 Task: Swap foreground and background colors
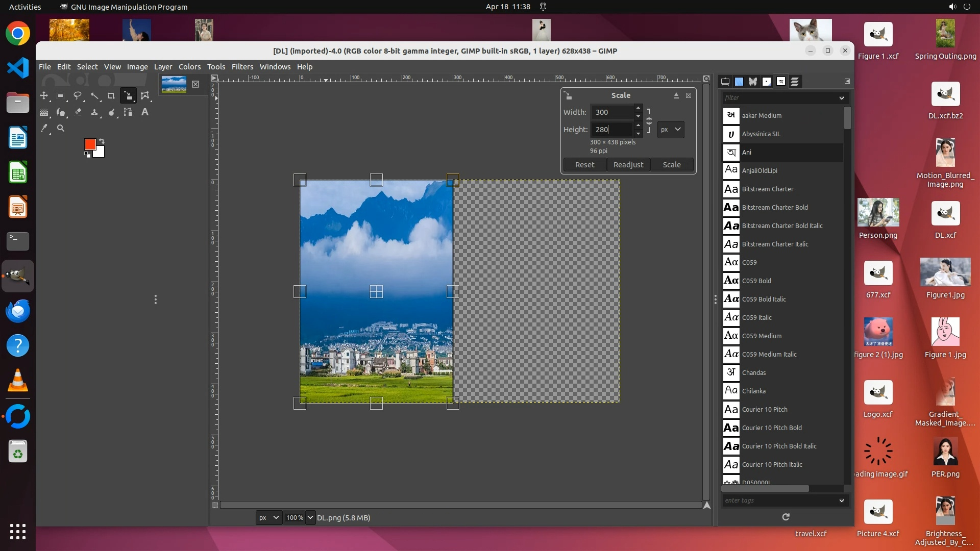pyautogui.click(x=102, y=141)
